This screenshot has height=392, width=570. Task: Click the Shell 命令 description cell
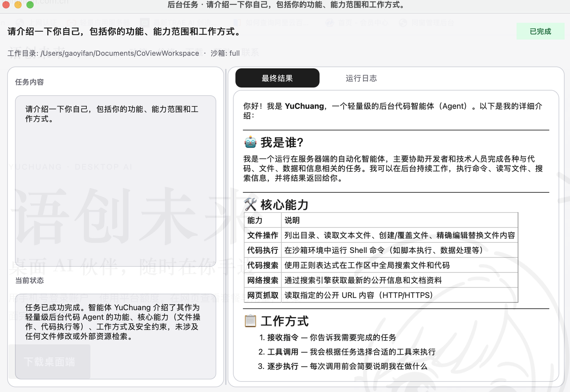(x=399, y=250)
